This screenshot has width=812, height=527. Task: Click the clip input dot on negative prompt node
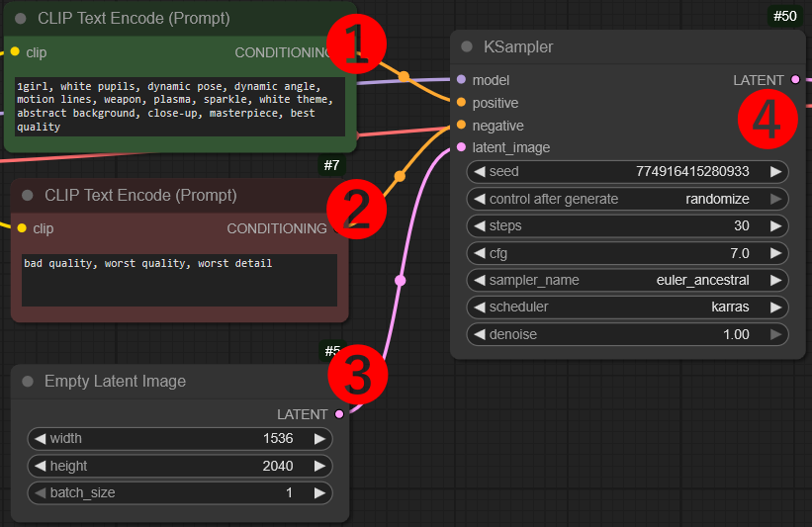tap(15, 228)
